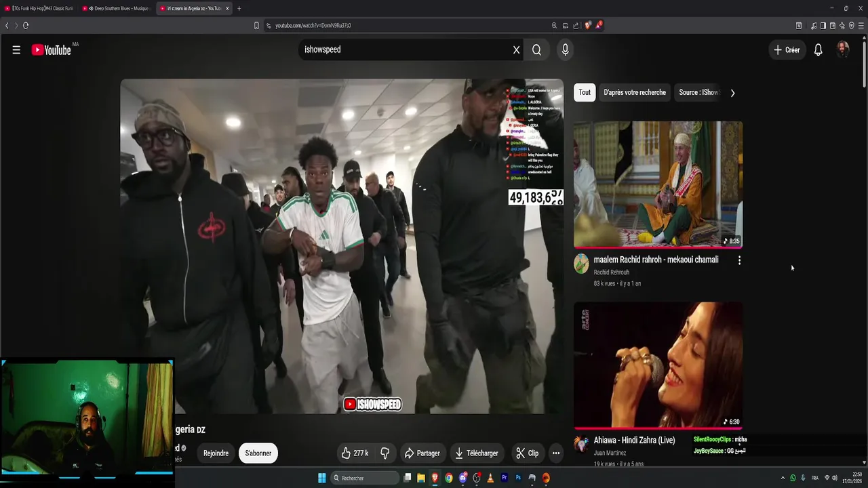This screenshot has width=868, height=488.
Task: Open the Rachid Rehrouh channel link
Action: point(611,272)
